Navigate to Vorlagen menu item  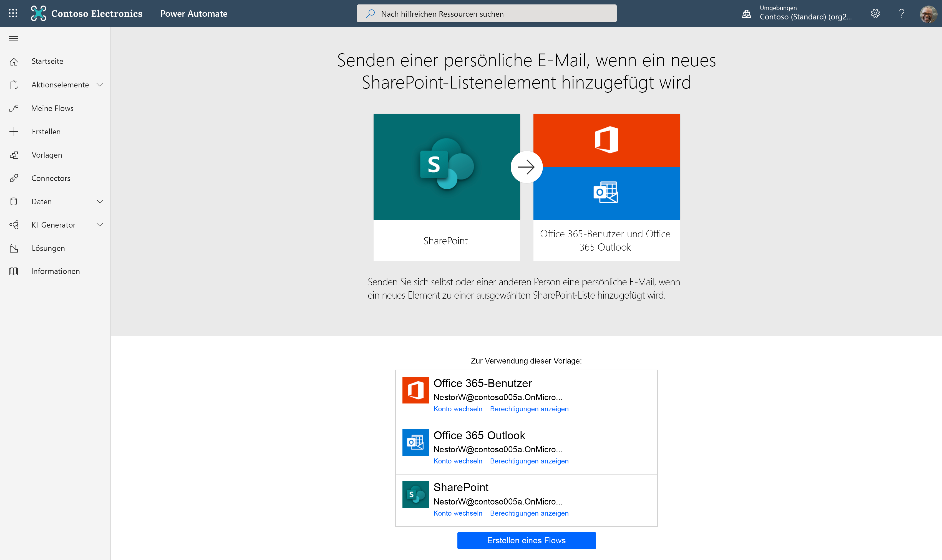[46, 155]
